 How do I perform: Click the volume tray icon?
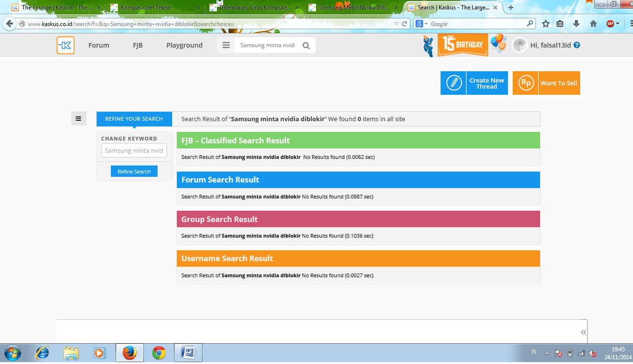[x=592, y=353]
